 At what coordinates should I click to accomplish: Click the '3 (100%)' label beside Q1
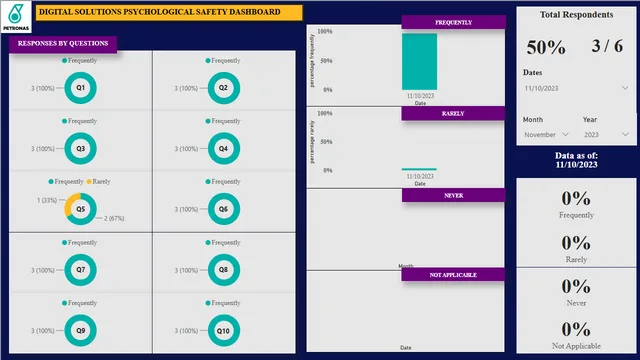42,88
